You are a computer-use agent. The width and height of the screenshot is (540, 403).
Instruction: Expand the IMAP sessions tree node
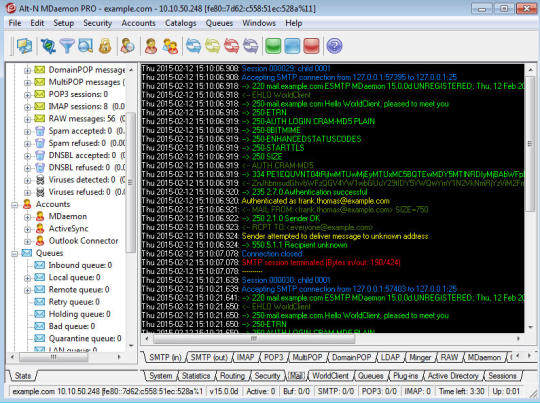(27, 107)
